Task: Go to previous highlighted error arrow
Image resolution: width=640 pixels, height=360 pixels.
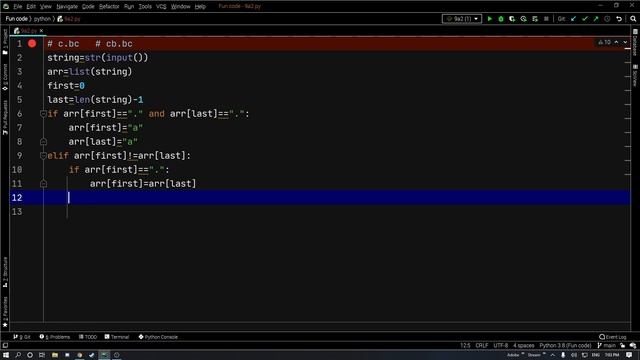Action: 616,42
